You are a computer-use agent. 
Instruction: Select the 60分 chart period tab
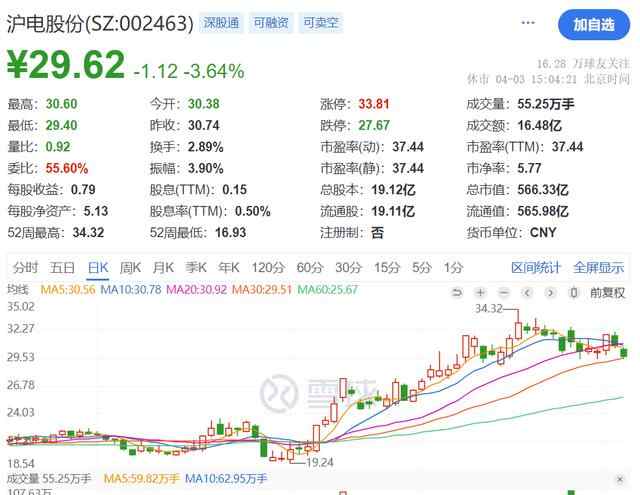point(310,267)
